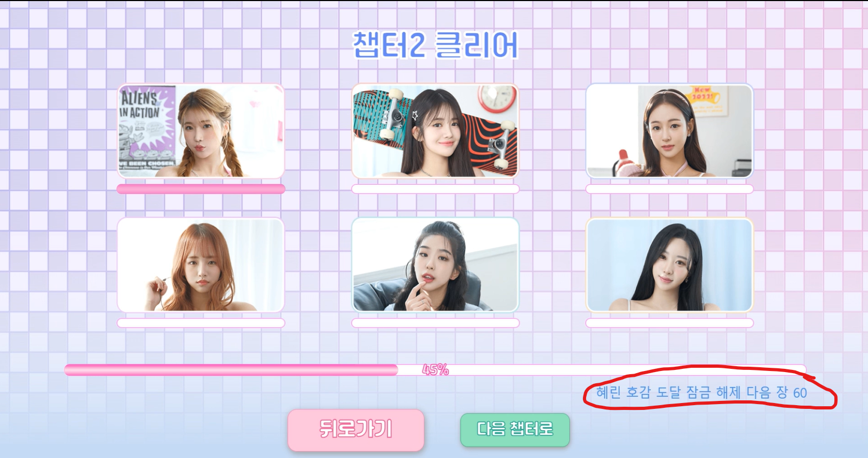Screen dimensions: 868x458
Task: Click the unfilled white part of the overall progress bar
Action: coord(602,370)
